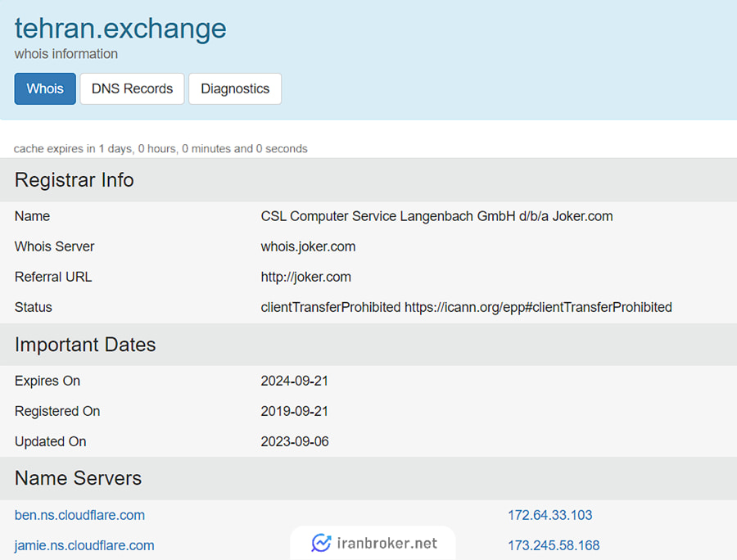Select the 'whois information' subtitle
The height and width of the screenshot is (560, 737).
pos(66,54)
